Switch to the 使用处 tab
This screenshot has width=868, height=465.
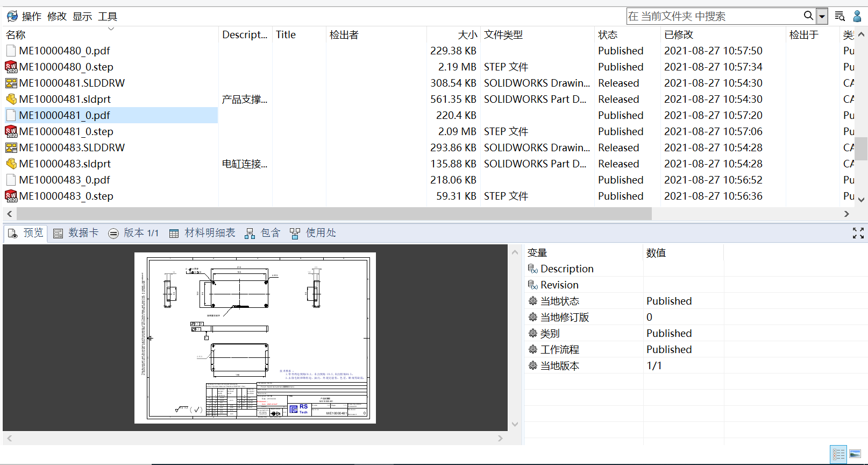tap(312, 233)
